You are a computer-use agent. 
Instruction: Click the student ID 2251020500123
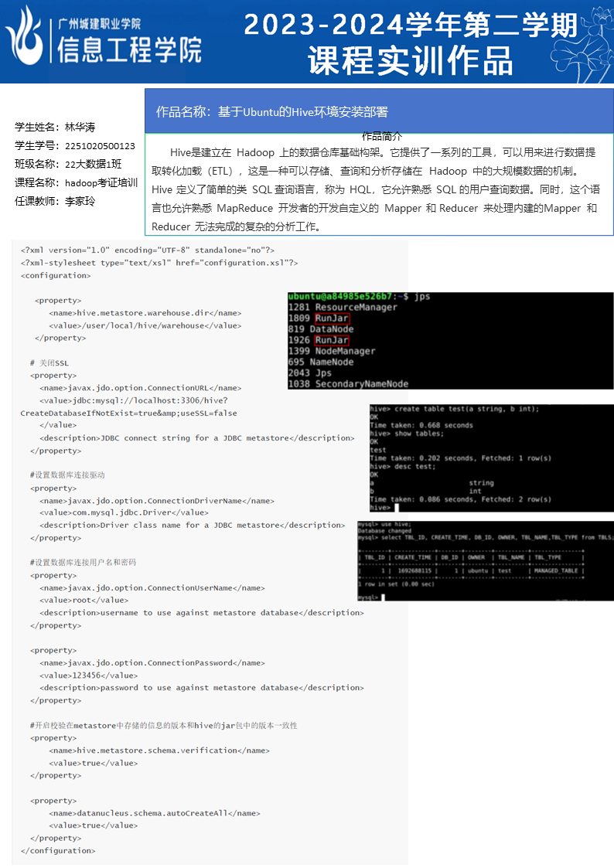(100, 145)
